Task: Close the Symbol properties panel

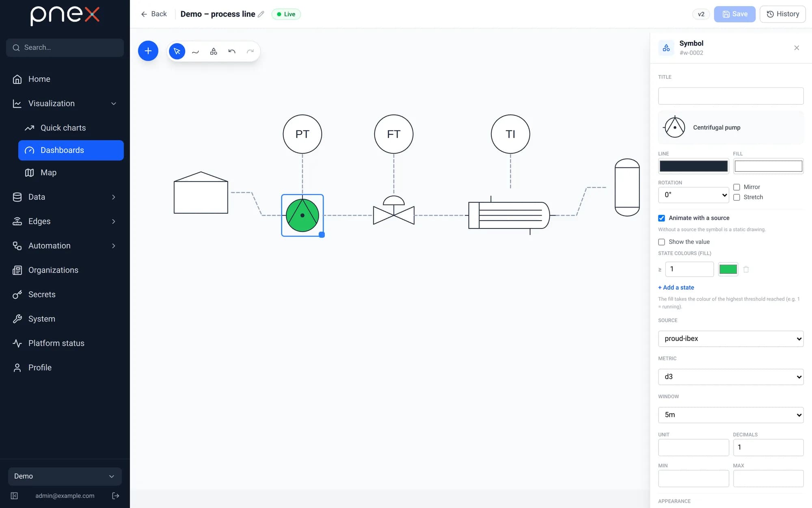Action: (797, 48)
